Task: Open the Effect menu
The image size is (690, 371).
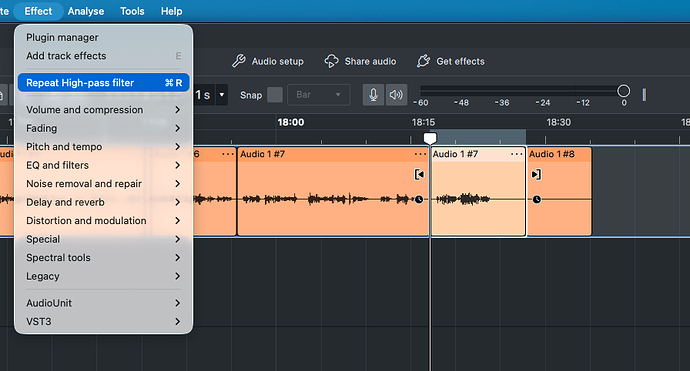Action: (38, 11)
